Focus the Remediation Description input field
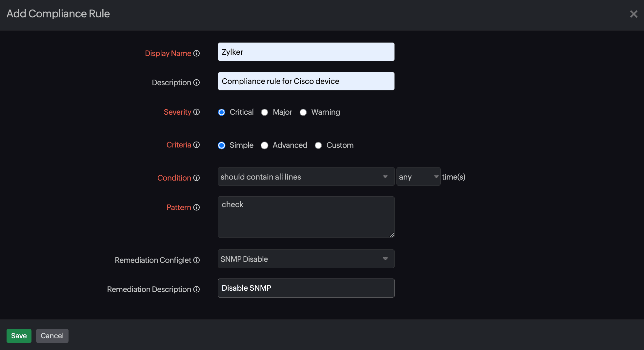Image resolution: width=644 pixels, height=350 pixels. coord(306,288)
